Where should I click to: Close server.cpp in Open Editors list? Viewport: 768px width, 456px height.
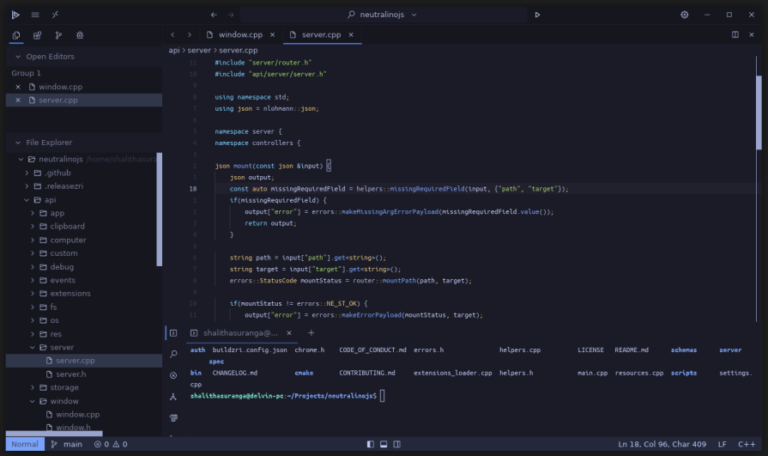pos(18,100)
